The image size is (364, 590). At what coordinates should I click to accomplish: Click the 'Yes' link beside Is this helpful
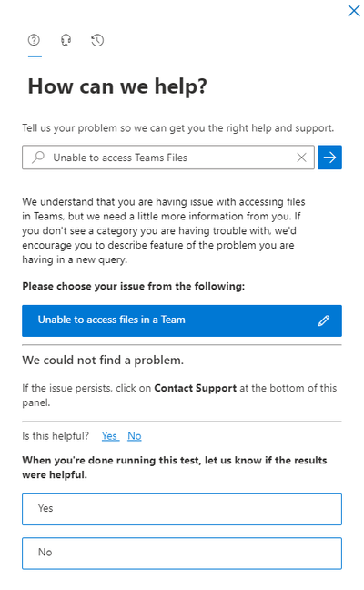(x=109, y=436)
